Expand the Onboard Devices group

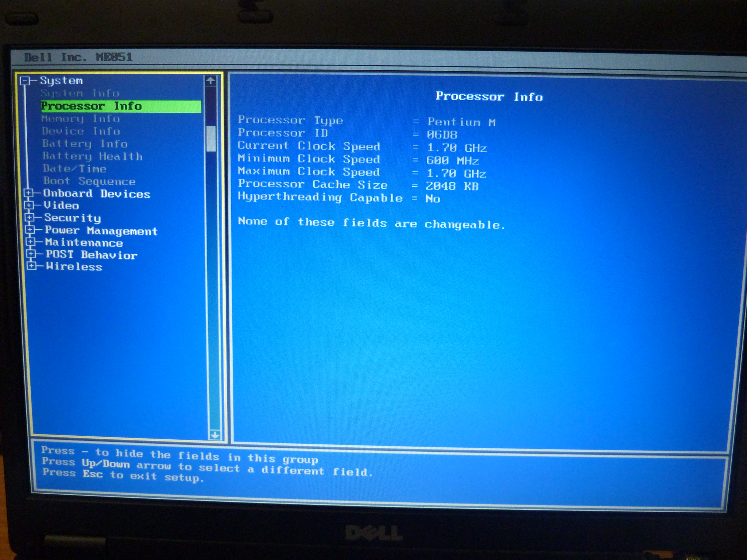[28, 193]
